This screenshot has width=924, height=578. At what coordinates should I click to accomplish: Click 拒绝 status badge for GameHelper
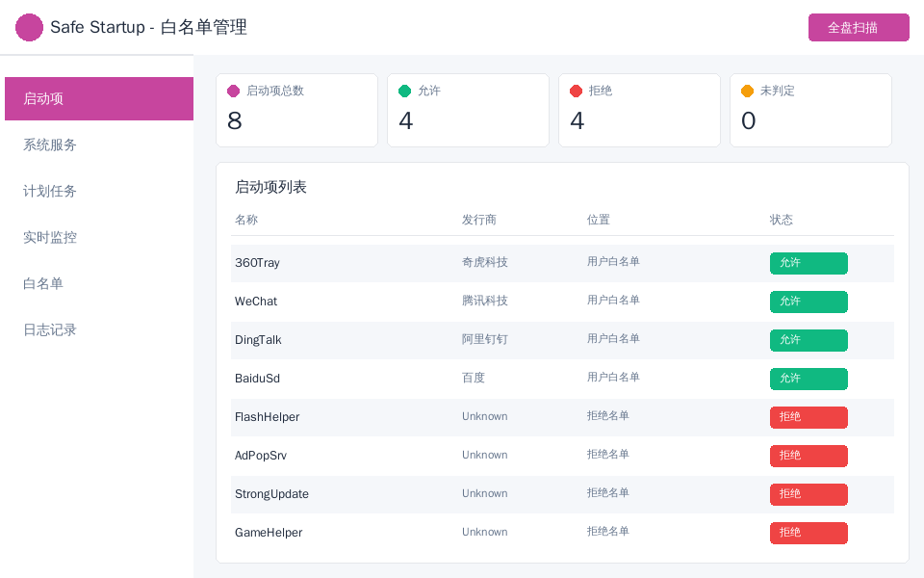tap(808, 533)
